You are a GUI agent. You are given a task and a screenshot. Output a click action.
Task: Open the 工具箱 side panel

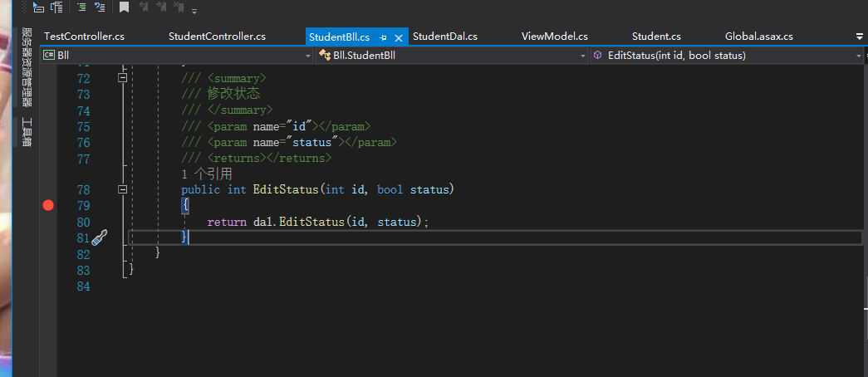tap(27, 132)
